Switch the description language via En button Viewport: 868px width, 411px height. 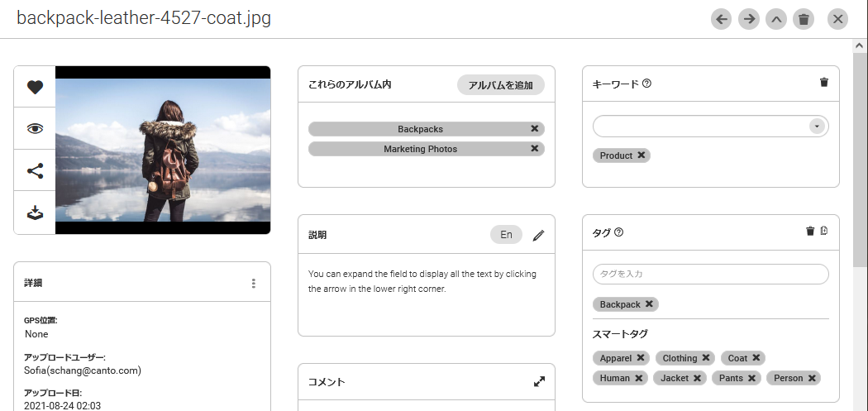click(506, 235)
